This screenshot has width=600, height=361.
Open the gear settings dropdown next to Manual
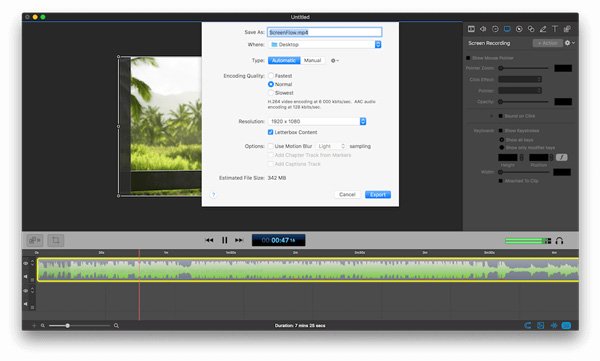[x=334, y=60]
